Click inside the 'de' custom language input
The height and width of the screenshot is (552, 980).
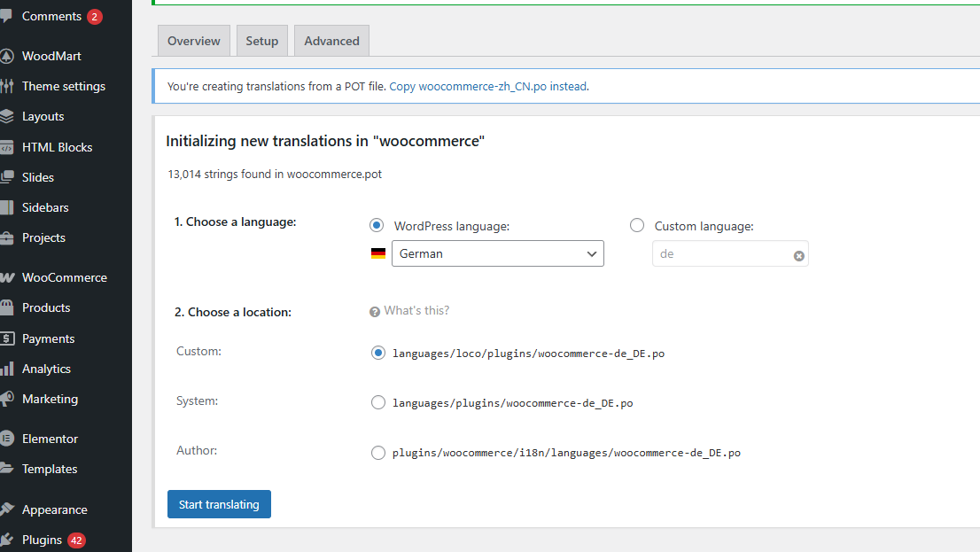pyautogui.click(x=718, y=254)
